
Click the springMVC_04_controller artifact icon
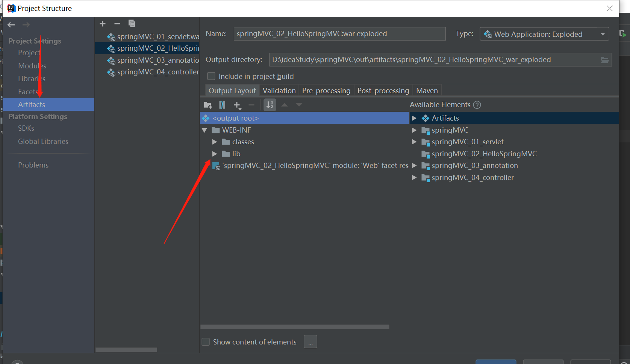tap(111, 72)
